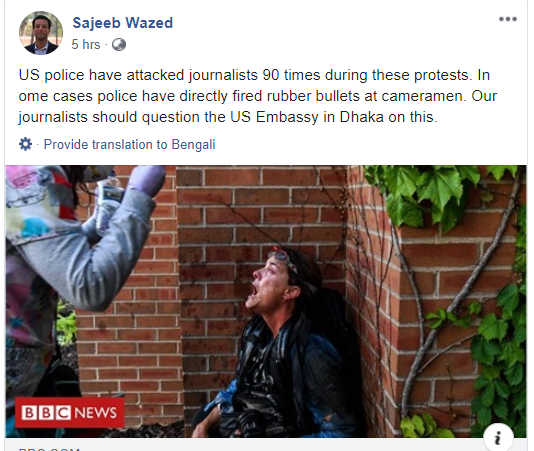534x451 pixels.
Task: Click the word "cameramen" in the post
Action: click(x=423, y=96)
